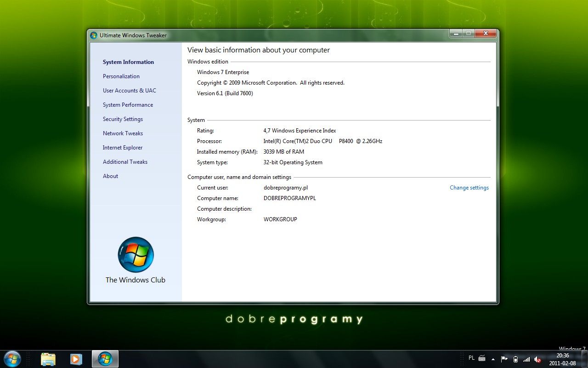Click The Windows Club logo
The image size is (588, 368).
click(136, 255)
